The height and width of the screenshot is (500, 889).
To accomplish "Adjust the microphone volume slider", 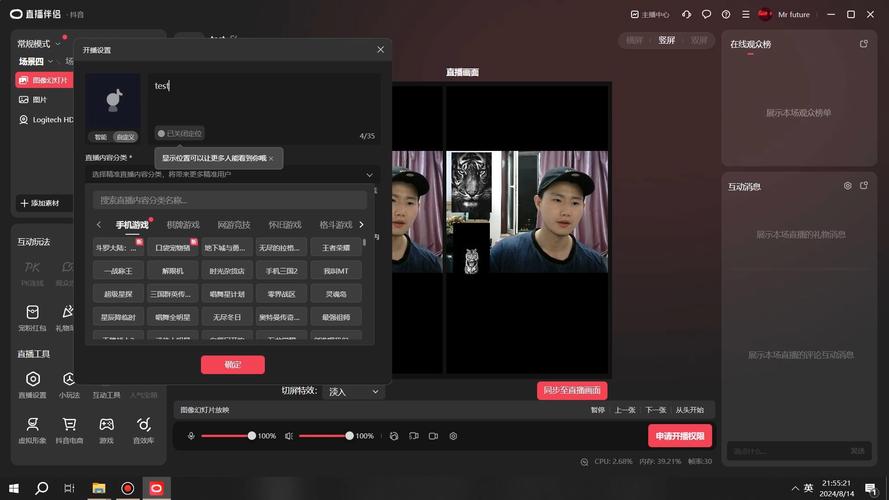I will (251, 436).
